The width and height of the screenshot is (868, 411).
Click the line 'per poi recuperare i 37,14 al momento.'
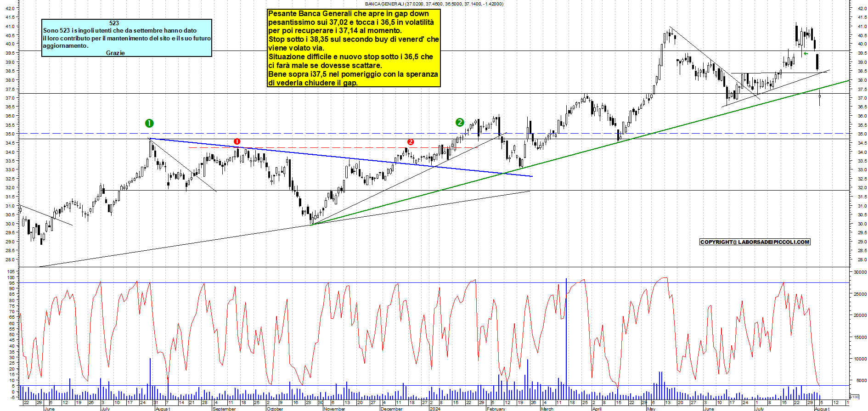click(x=335, y=31)
